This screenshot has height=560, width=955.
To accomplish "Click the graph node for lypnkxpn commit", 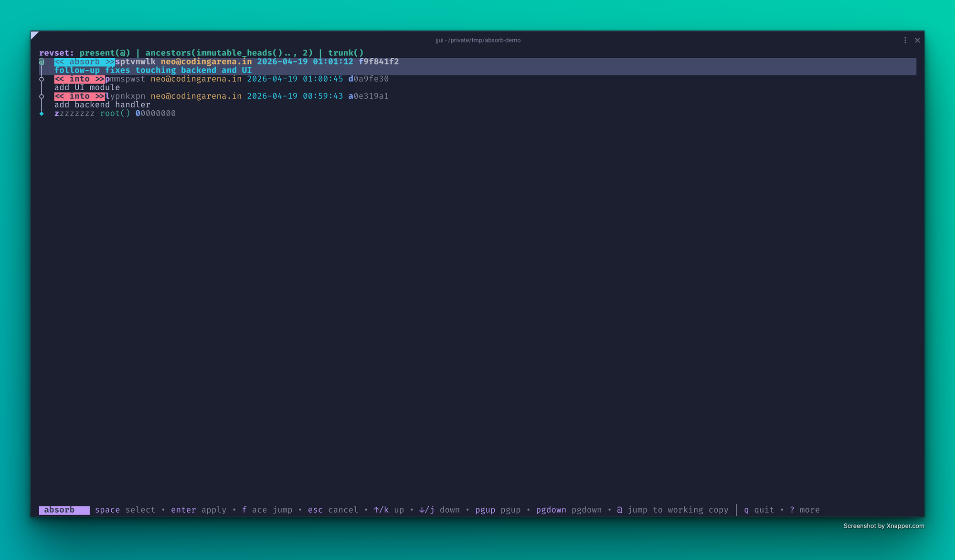I will pyautogui.click(x=42, y=96).
